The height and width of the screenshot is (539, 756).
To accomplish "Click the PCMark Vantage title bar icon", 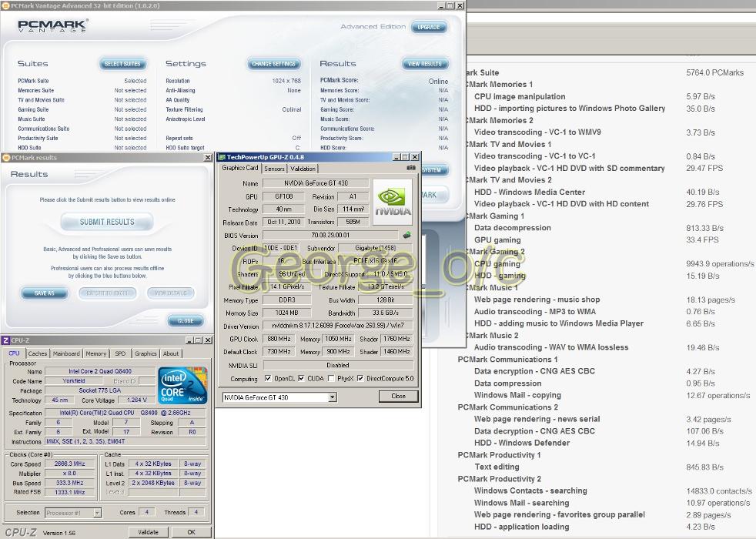I will click(6, 6).
